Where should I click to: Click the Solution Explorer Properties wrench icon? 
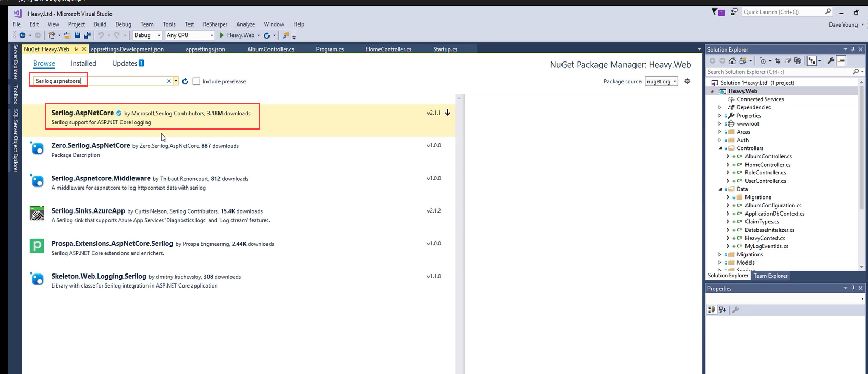(831, 61)
